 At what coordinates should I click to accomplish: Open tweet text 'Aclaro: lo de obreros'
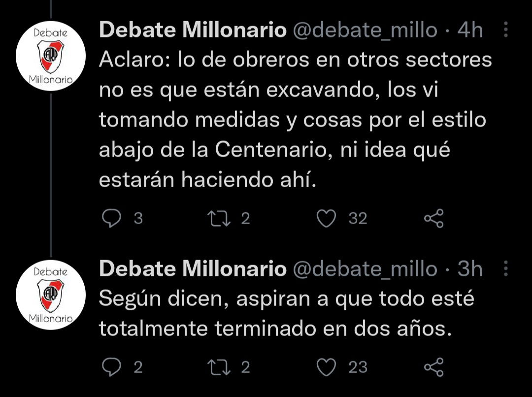click(x=295, y=119)
